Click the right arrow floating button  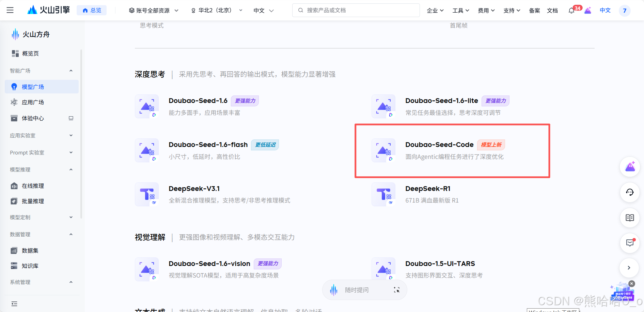pyautogui.click(x=629, y=268)
